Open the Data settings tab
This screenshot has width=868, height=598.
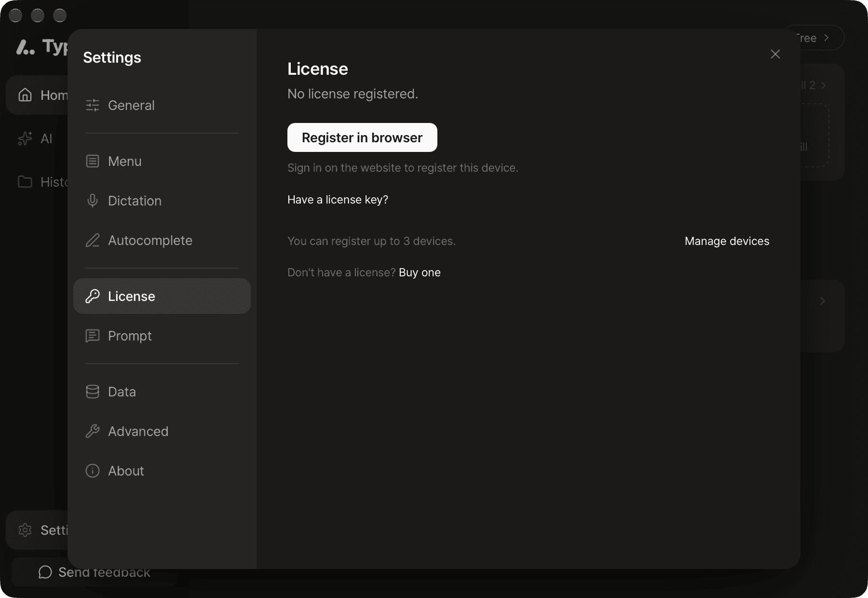pyautogui.click(x=162, y=392)
